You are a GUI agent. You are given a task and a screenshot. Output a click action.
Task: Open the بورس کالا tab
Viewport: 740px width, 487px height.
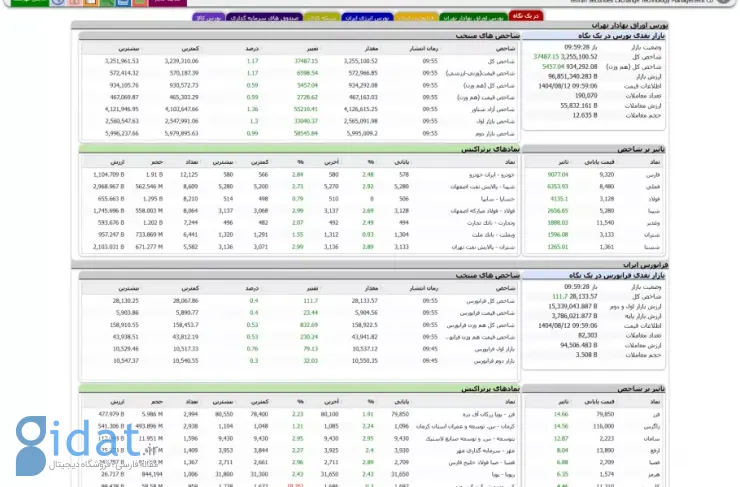210,18
